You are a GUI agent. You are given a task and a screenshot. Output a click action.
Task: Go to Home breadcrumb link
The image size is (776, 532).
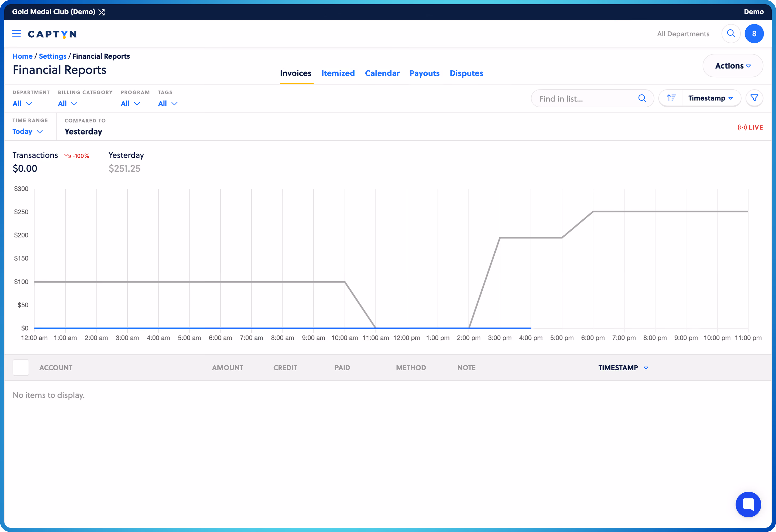click(x=22, y=56)
